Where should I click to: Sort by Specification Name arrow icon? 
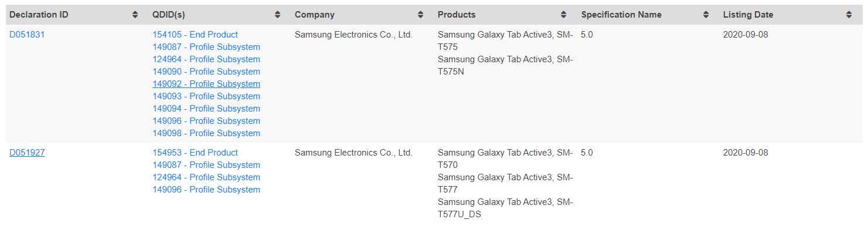706,15
